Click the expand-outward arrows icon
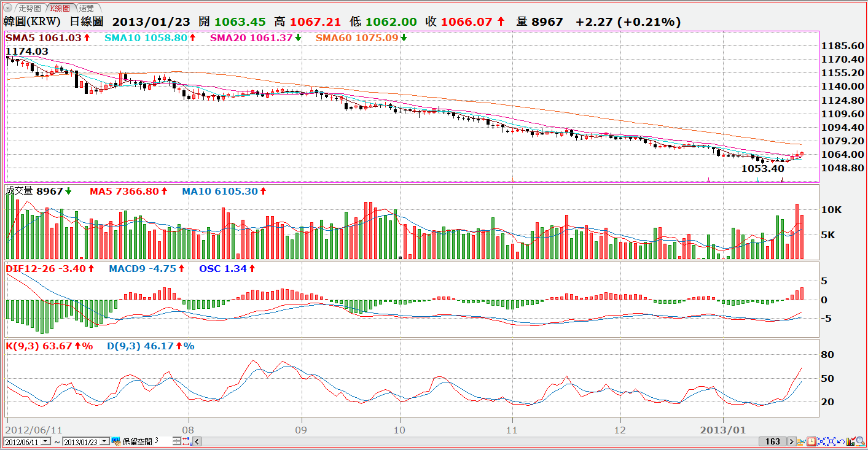Image resolution: width=868 pixels, height=450 pixels. (831, 441)
